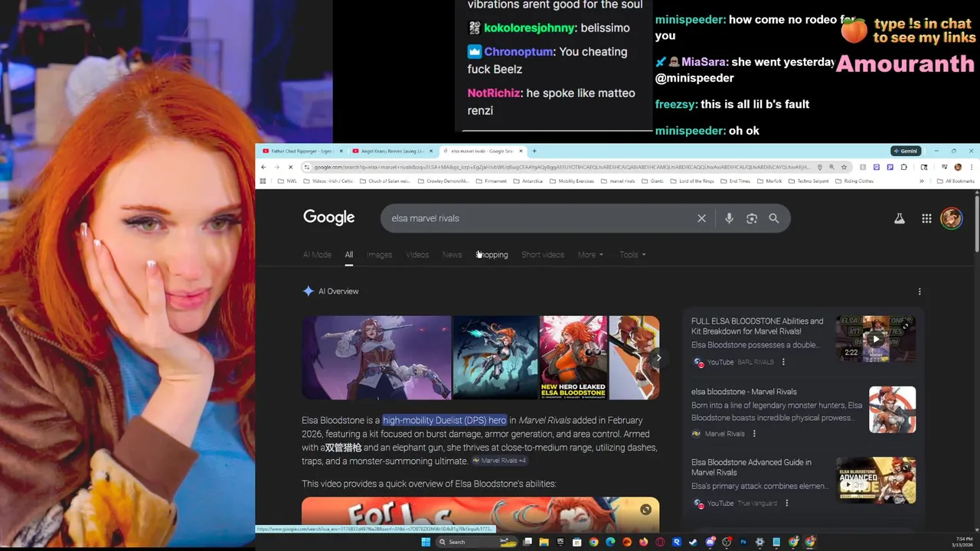Launch Epic Games from taskbar
This screenshot has width=980, height=551.
pos(560,542)
